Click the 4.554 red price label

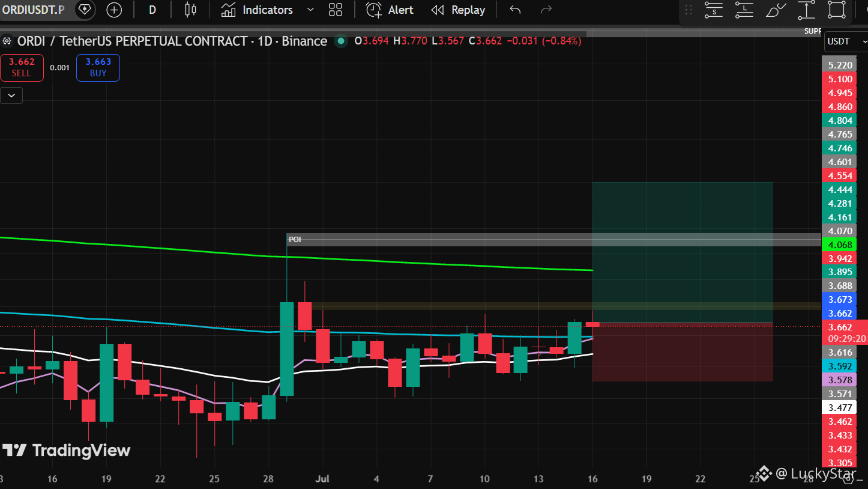[x=840, y=175]
